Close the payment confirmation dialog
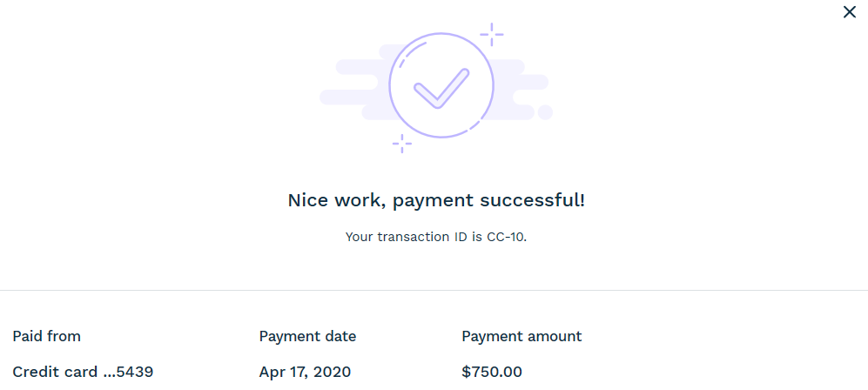This screenshot has width=868, height=390. [x=850, y=12]
